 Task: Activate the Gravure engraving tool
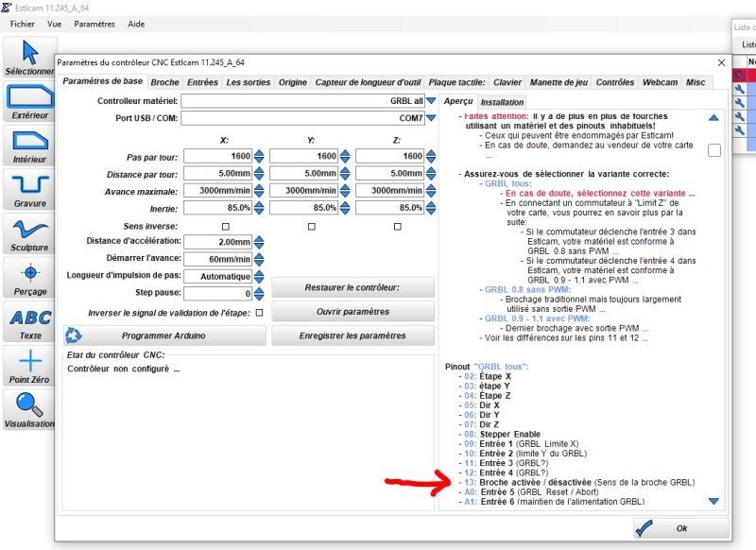[30, 190]
